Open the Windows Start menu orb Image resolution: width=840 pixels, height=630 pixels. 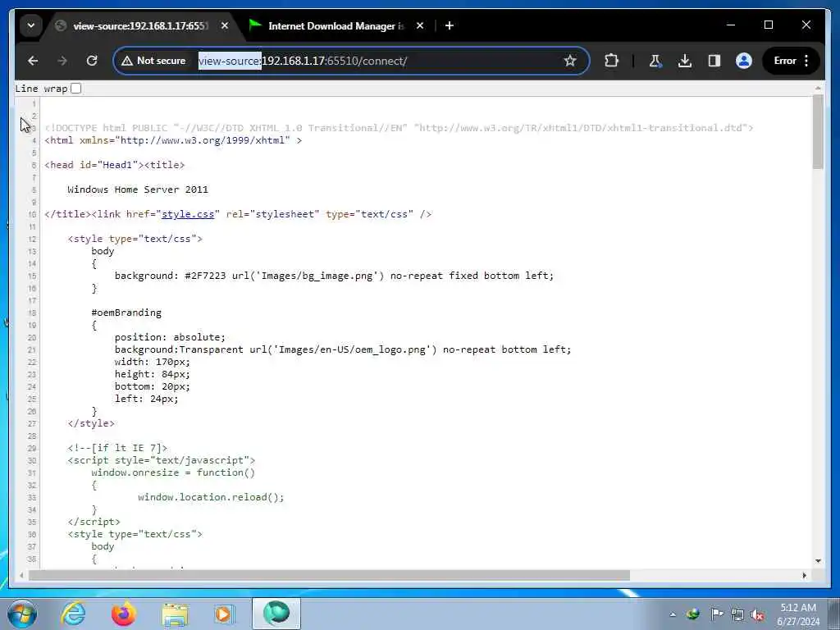21,614
